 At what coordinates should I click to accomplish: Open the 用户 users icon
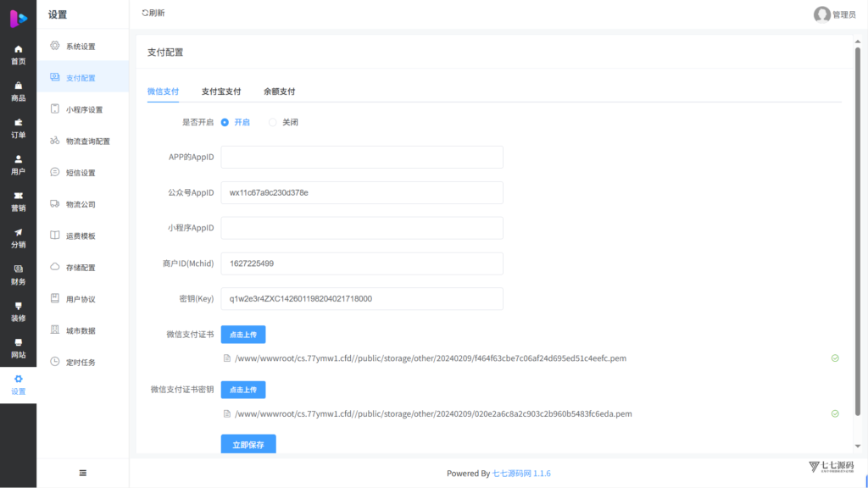pos(19,158)
